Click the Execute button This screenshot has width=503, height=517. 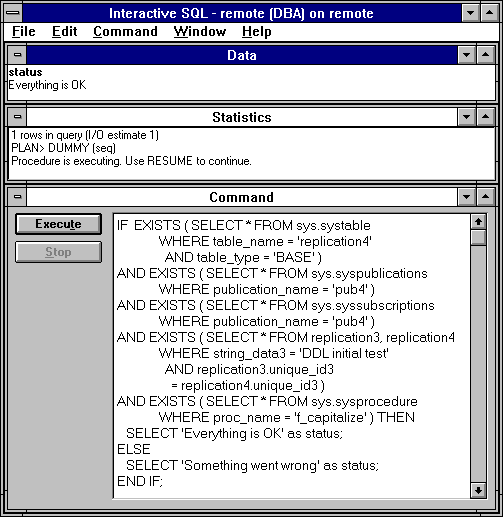point(58,224)
